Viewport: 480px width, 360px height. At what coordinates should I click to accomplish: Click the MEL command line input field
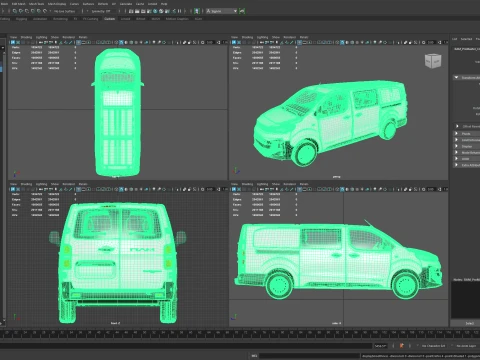309,356
